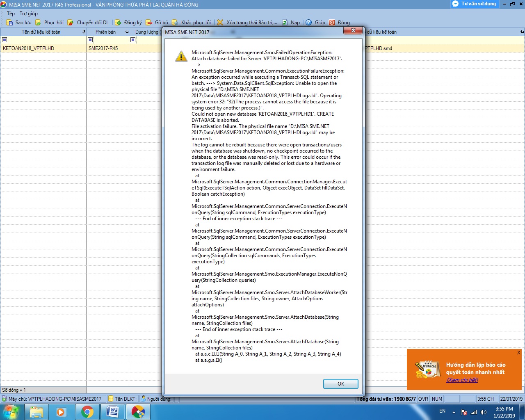This screenshot has height=420, width=525.
Task: Open the Tệp menu
Action: coord(11,14)
